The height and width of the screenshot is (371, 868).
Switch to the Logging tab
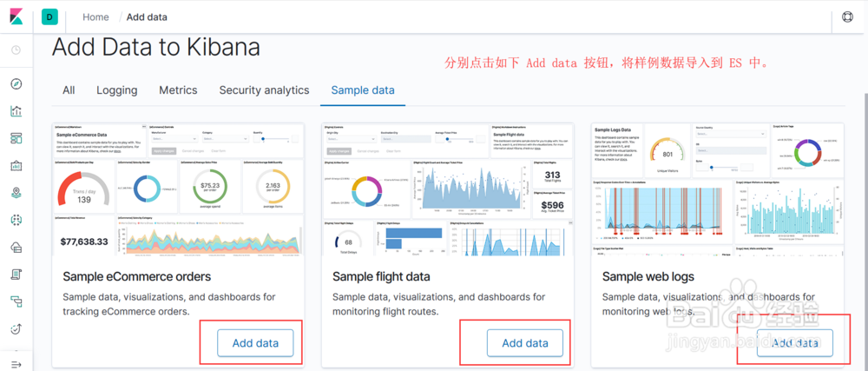(x=116, y=90)
